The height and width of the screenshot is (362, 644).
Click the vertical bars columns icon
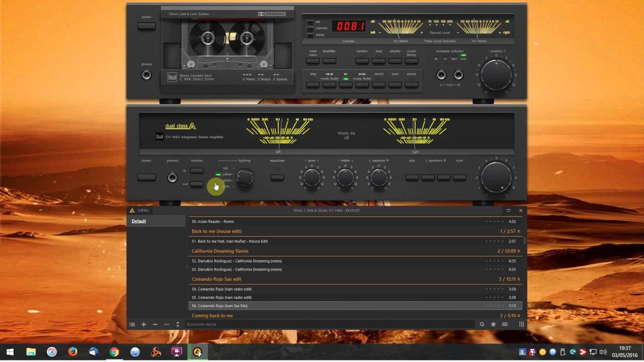521,325
